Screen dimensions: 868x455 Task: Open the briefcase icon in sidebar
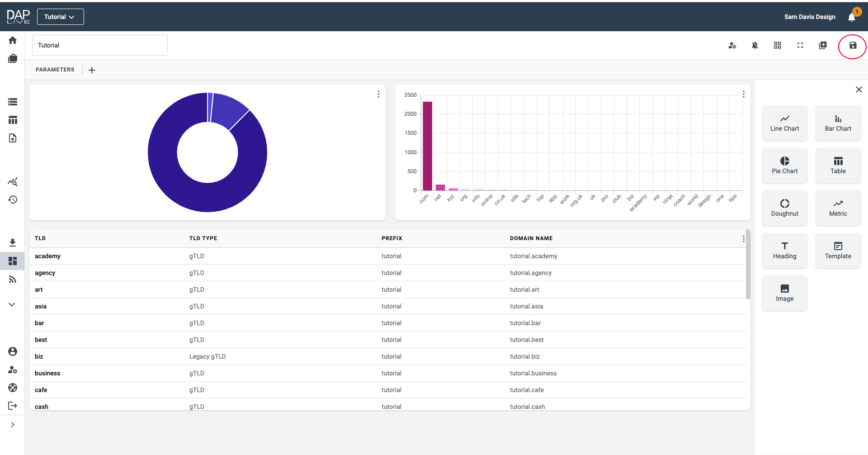[13, 59]
